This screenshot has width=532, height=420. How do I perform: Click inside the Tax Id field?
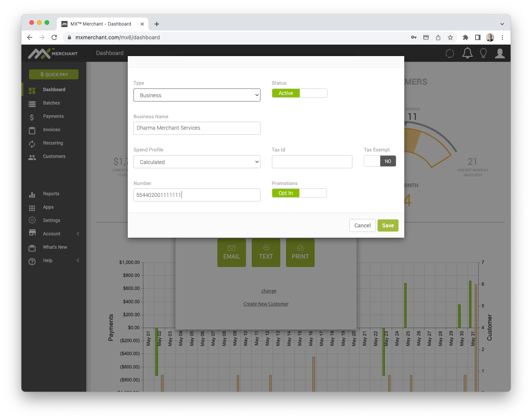312,162
